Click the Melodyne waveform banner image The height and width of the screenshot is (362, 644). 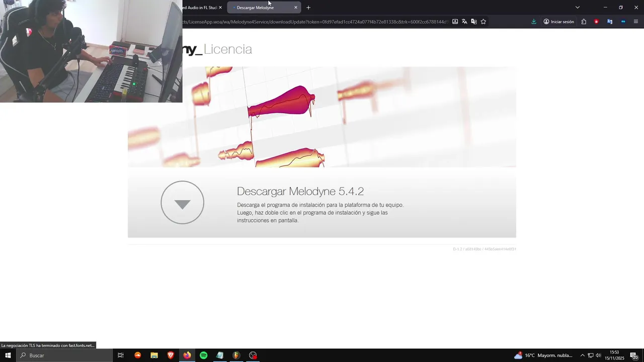tap(322, 117)
